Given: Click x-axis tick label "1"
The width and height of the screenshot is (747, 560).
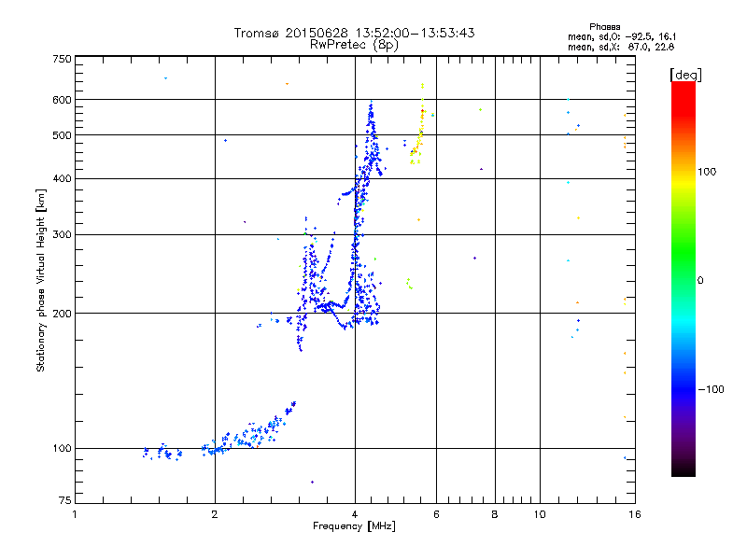Looking at the screenshot, I should tap(75, 514).
